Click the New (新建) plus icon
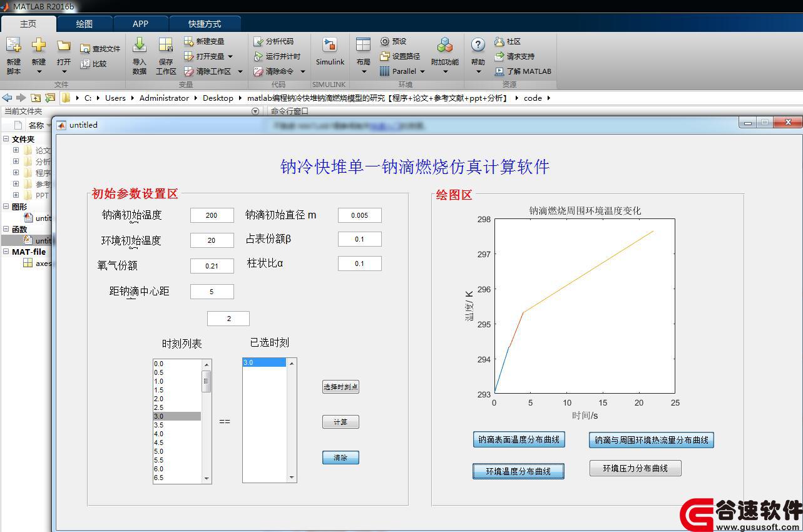Viewport: 803px width, 532px height. (39, 45)
